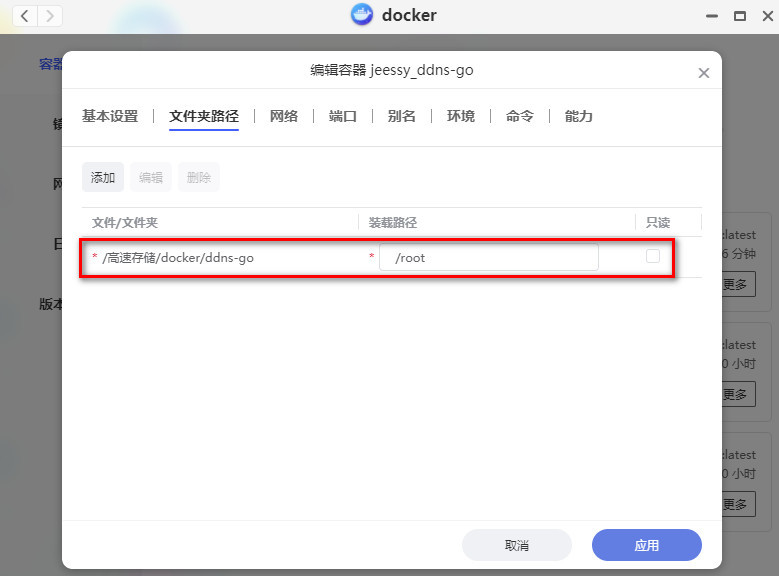Minimize the docker window
This screenshot has width=779, height=576.
712,16
